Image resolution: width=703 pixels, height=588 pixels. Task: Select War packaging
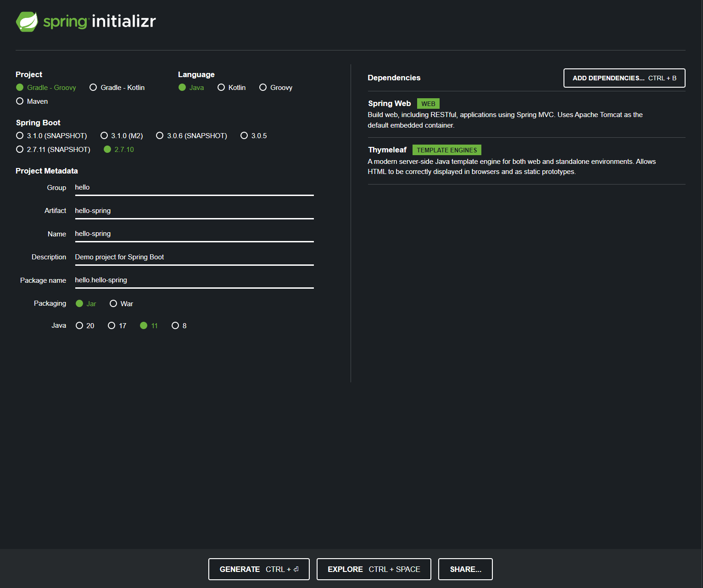pyautogui.click(x=121, y=303)
